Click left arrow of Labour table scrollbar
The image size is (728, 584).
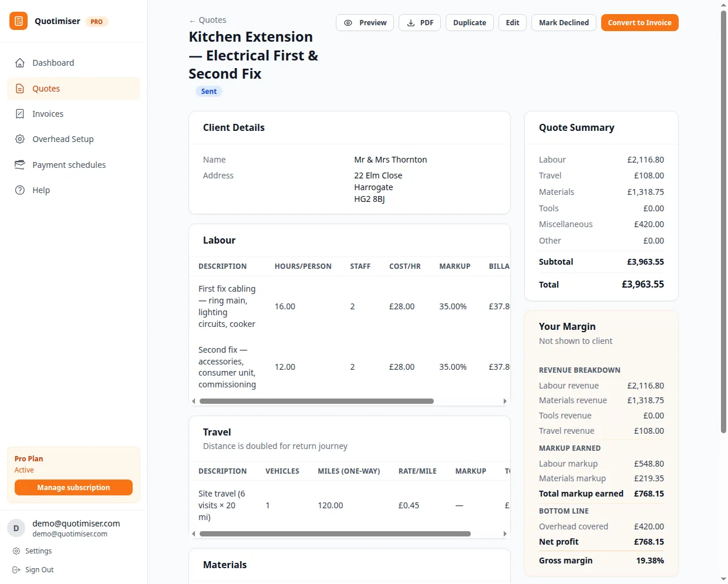pyautogui.click(x=194, y=401)
